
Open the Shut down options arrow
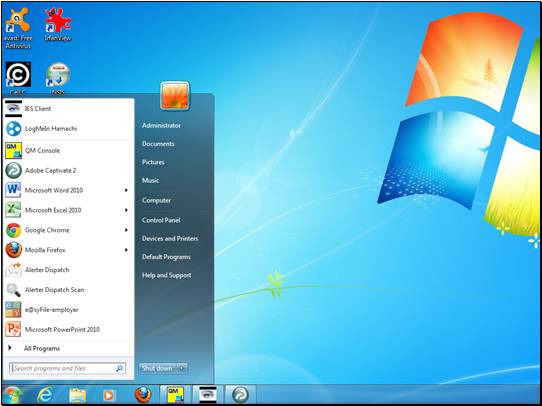coord(182,368)
